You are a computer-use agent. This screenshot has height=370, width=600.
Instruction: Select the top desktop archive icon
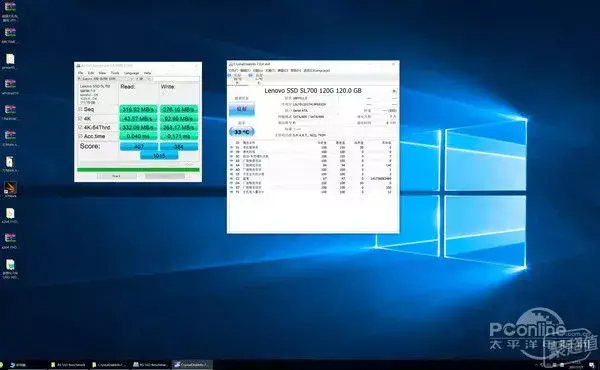click(10, 7)
